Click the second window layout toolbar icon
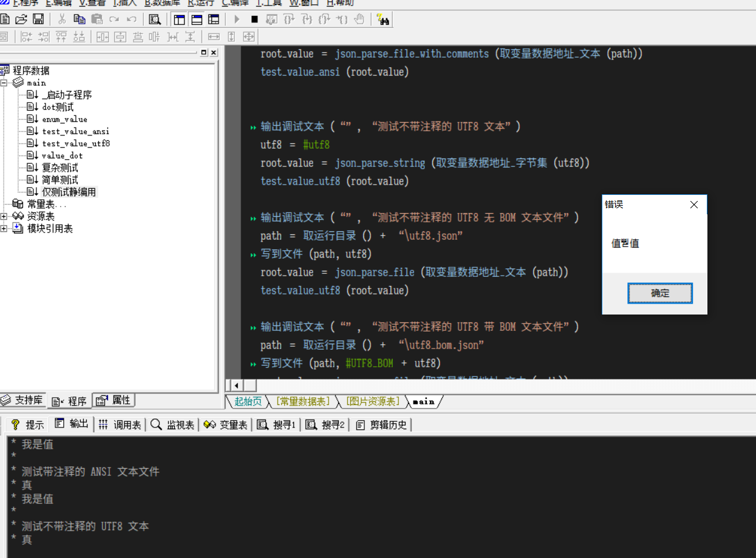 (x=196, y=19)
